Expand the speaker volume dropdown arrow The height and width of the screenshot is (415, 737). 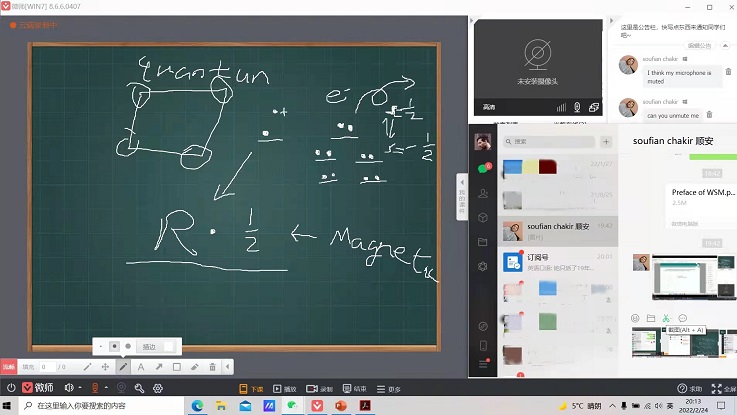(80, 388)
